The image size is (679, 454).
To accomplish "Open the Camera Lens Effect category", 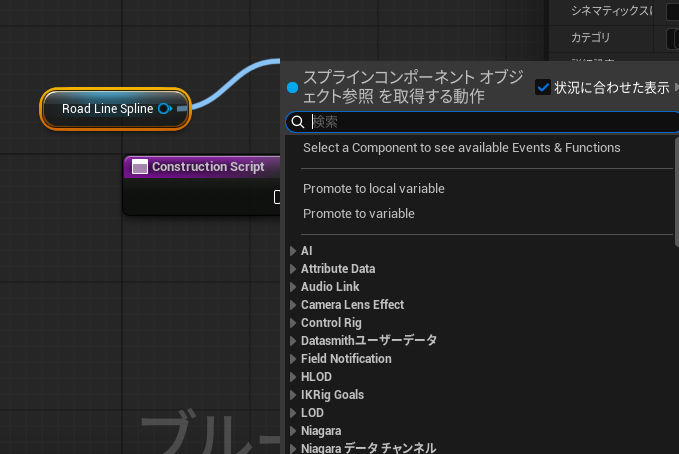I will pyautogui.click(x=352, y=305).
